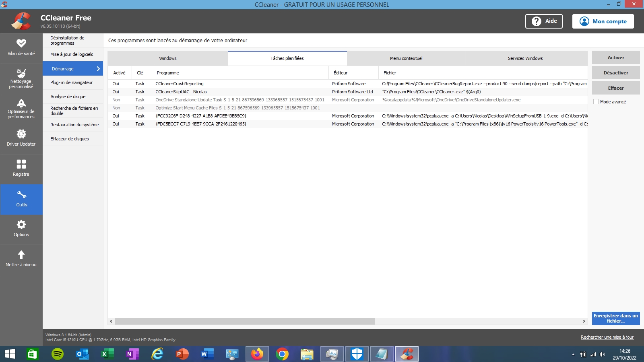This screenshot has width=644, height=362.
Task: Click Enregistrer dans un fichier button
Action: point(616,318)
